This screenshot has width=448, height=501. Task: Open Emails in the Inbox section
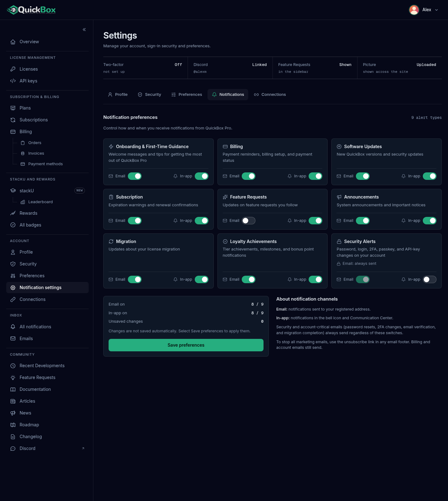pyautogui.click(x=47, y=339)
